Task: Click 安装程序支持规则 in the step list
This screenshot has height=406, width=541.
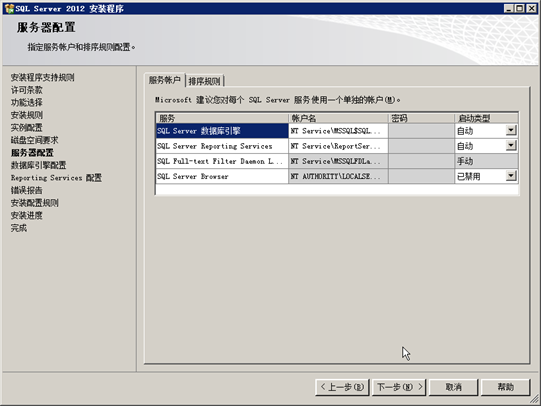Action: 42,77
